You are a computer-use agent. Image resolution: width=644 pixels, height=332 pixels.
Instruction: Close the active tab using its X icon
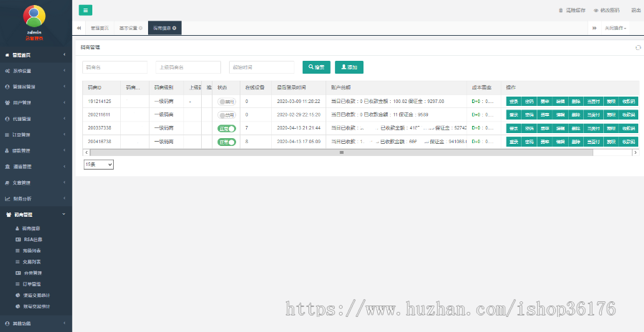click(175, 28)
